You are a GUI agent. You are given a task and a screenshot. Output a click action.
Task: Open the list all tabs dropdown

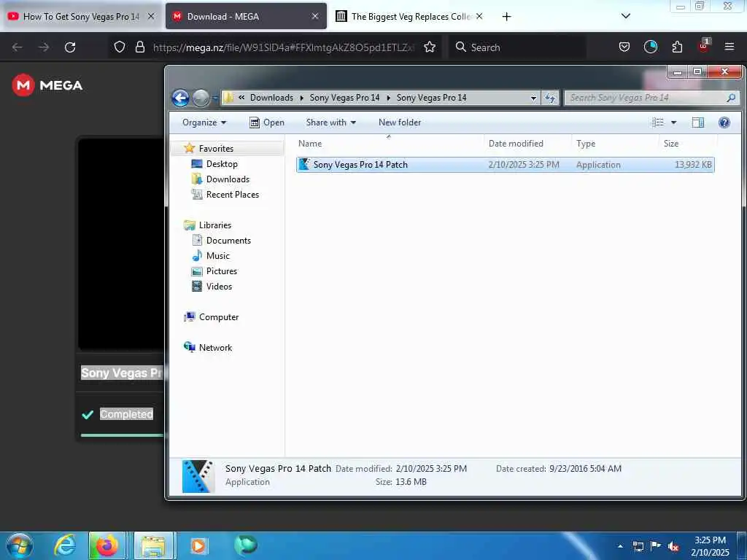pyautogui.click(x=626, y=16)
